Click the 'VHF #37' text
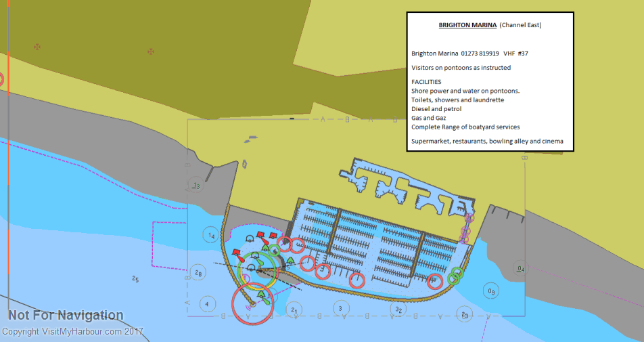The width and height of the screenshot is (644, 342). pos(516,54)
